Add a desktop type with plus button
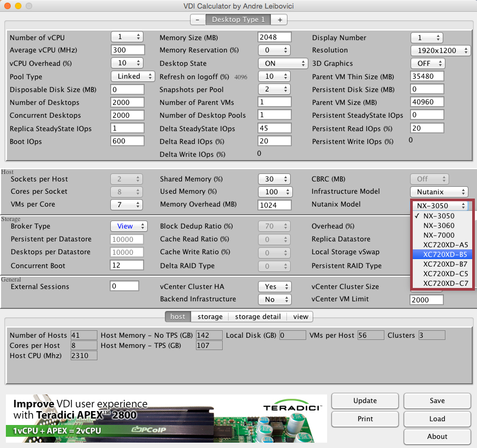Image resolution: width=477 pixels, height=448 pixels. coord(279,20)
